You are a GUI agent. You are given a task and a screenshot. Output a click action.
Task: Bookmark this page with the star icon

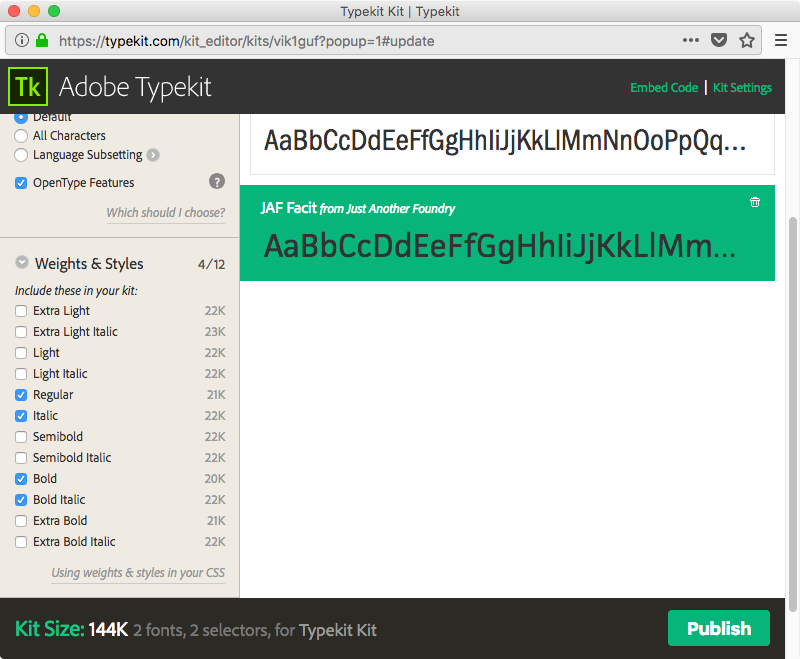[747, 40]
